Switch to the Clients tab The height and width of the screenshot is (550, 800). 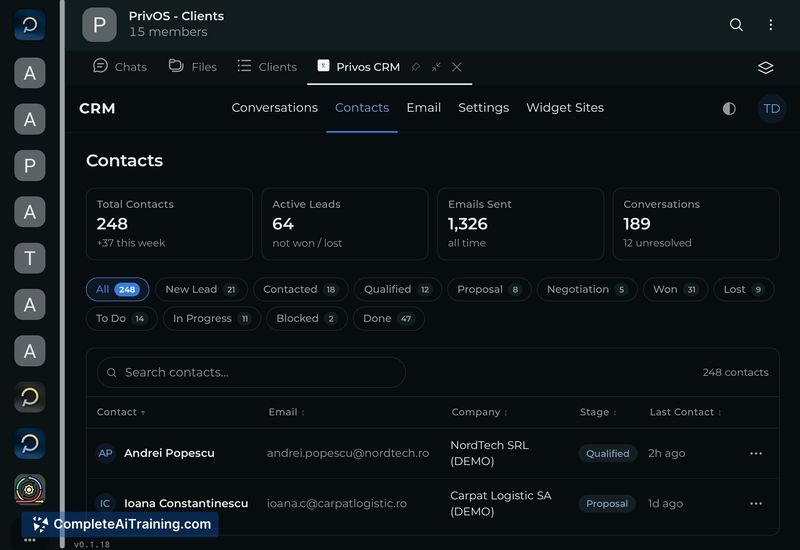pyautogui.click(x=267, y=66)
